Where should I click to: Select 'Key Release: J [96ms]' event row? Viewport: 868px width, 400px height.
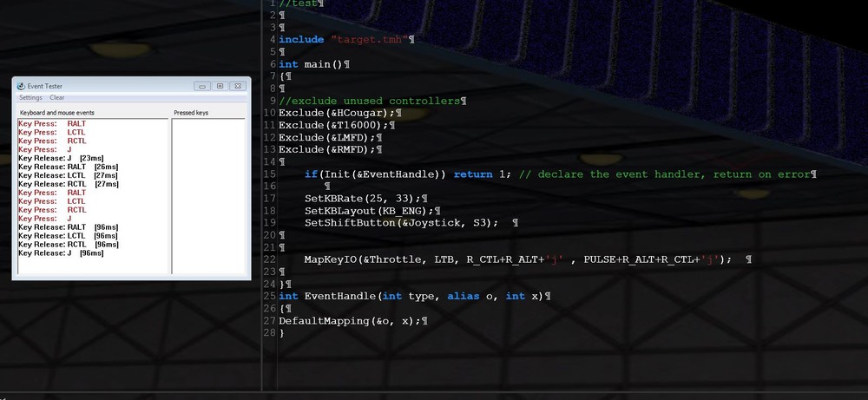tap(62, 252)
